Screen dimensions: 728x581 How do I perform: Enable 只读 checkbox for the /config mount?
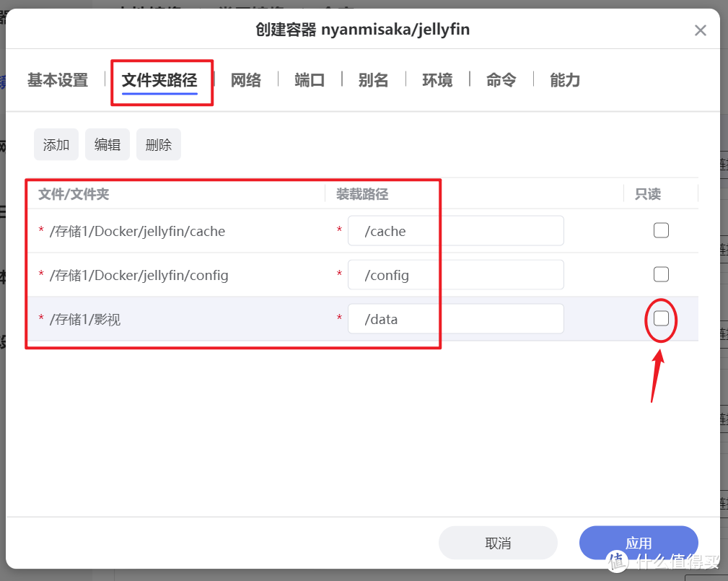tap(661, 274)
